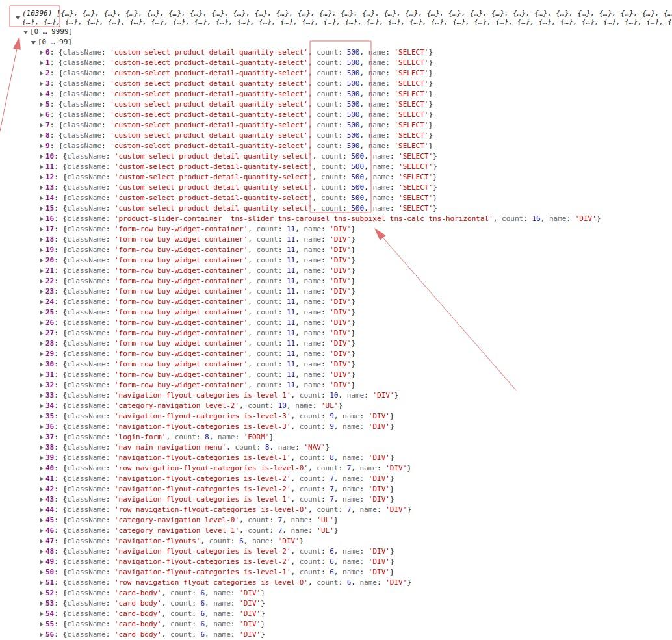Click 'category-navigation level-1' row at index 46
The height and width of the screenshot is (640, 672).
coord(192,530)
